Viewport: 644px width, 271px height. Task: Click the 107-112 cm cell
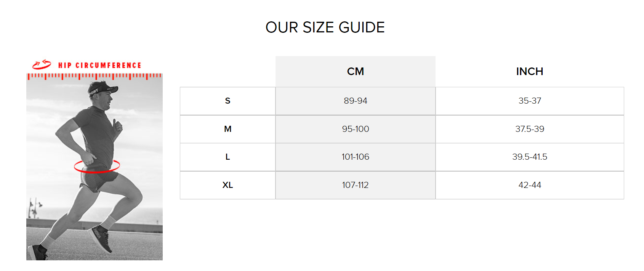pos(356,185)
